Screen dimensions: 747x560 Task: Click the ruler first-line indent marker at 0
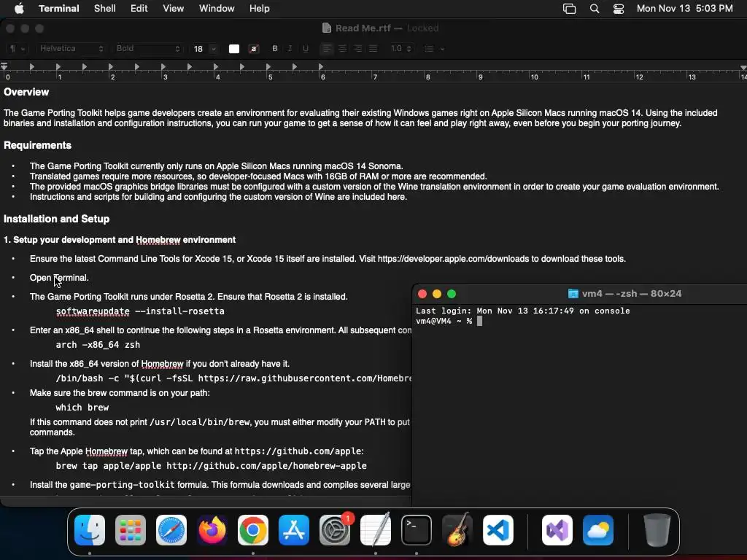pyautogui.click(x=4, y=66)
